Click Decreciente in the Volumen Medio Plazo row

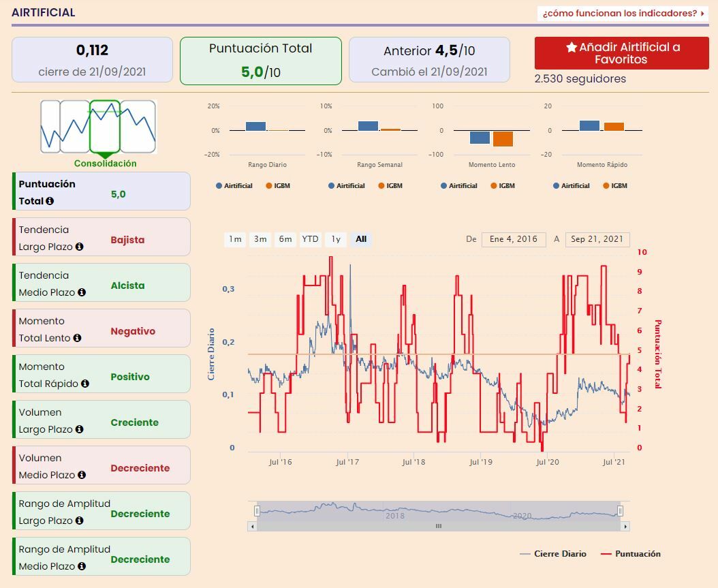click(x=140, y=469)
